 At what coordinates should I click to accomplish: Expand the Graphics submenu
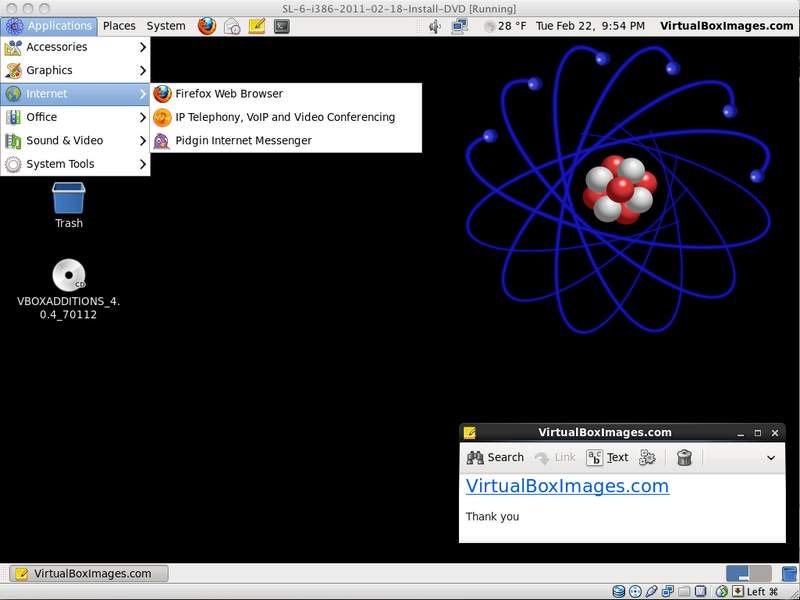(x=76, y=70)
